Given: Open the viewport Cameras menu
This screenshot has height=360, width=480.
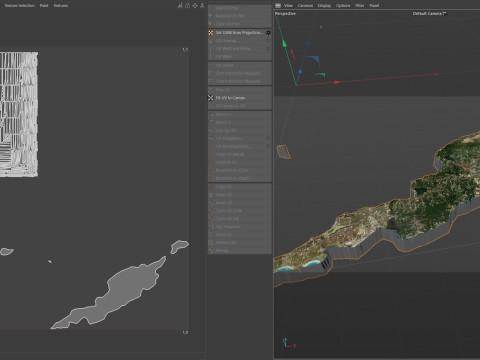Looking at the screenshot, I should tap(305, 6).
